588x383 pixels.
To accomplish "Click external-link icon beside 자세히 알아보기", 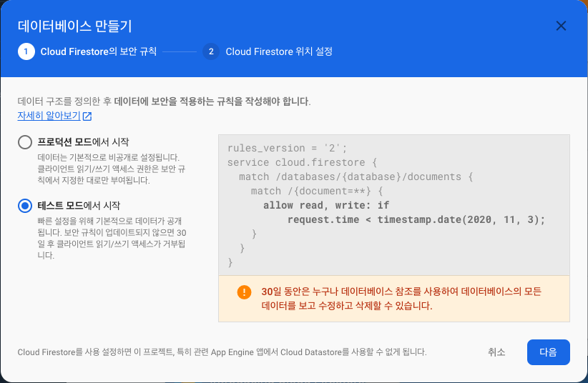I will coord(87,116).
